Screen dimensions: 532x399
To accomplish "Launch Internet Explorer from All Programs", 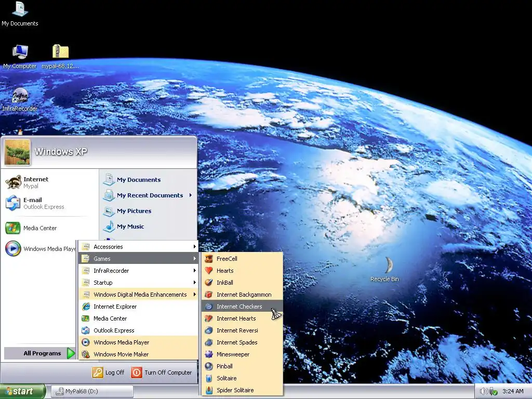I will [138, 307].
